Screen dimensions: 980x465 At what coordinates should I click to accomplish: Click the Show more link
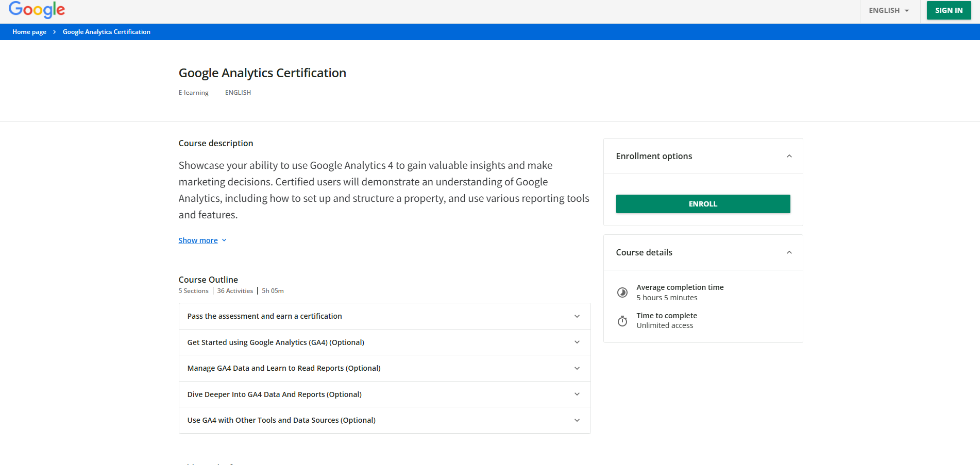tap(198, 240)
